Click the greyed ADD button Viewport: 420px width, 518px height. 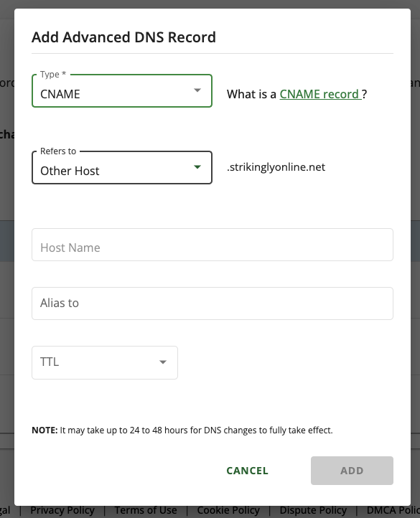click(x=352, y=471)
